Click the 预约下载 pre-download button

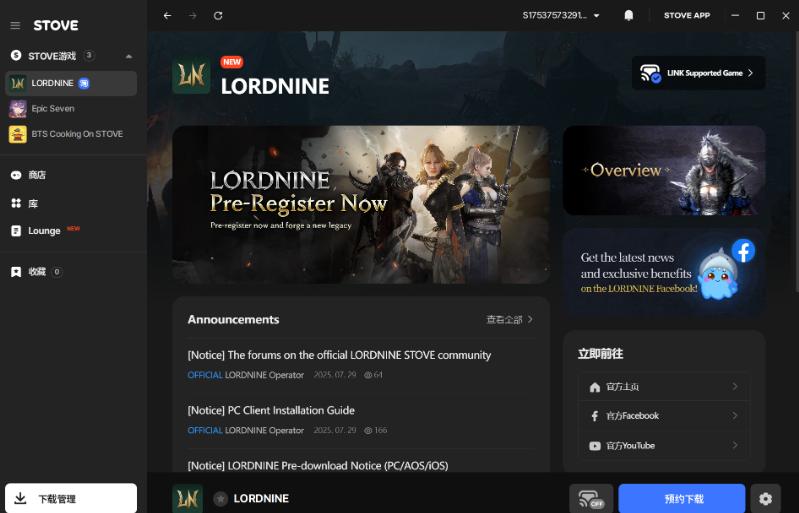(682, 499)
